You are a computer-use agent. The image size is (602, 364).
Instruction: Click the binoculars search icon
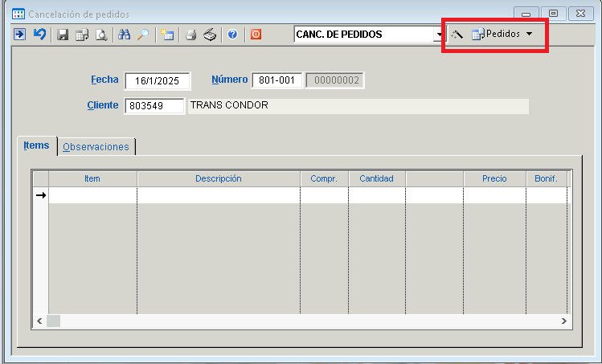[125, 35]
